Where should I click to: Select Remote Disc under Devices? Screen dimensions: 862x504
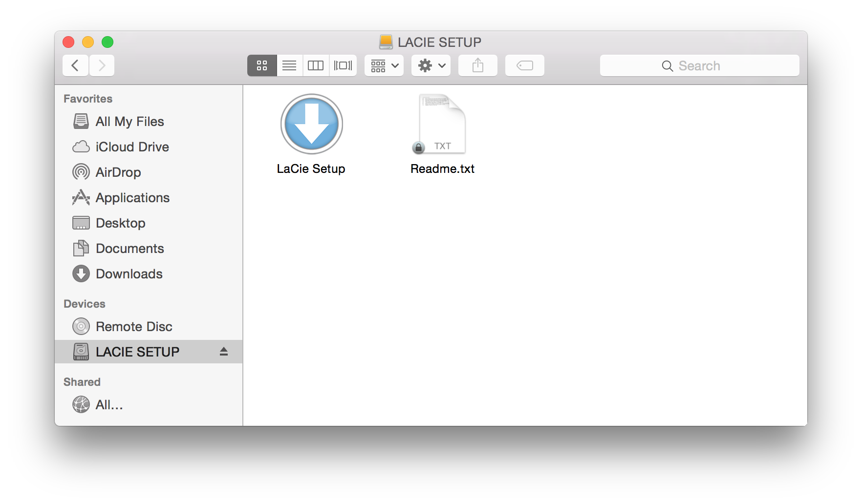coord(133,326)
